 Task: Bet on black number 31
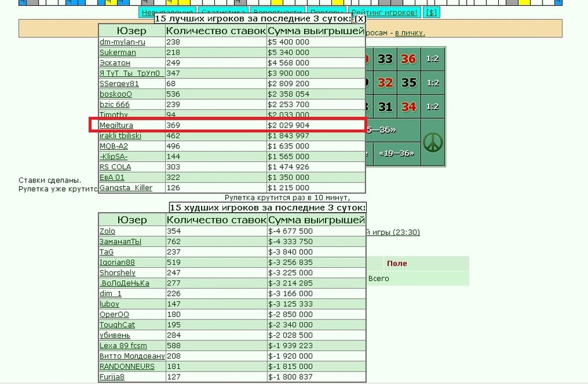point(385,107)
